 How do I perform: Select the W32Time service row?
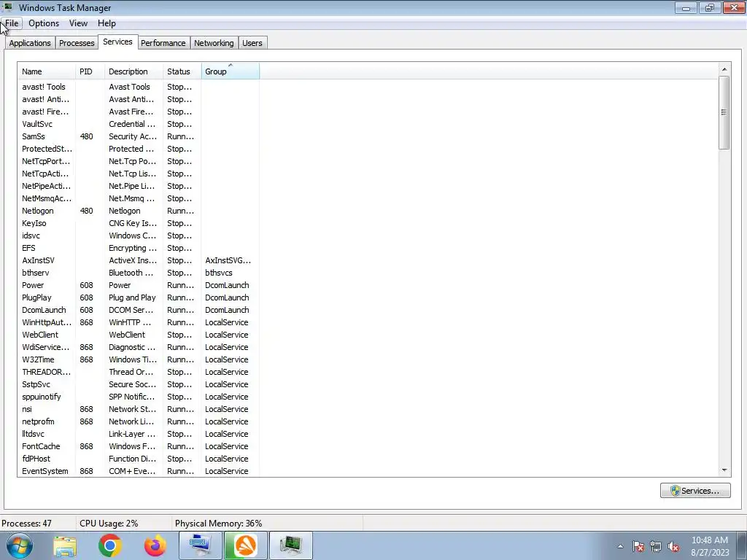[138, 359]
